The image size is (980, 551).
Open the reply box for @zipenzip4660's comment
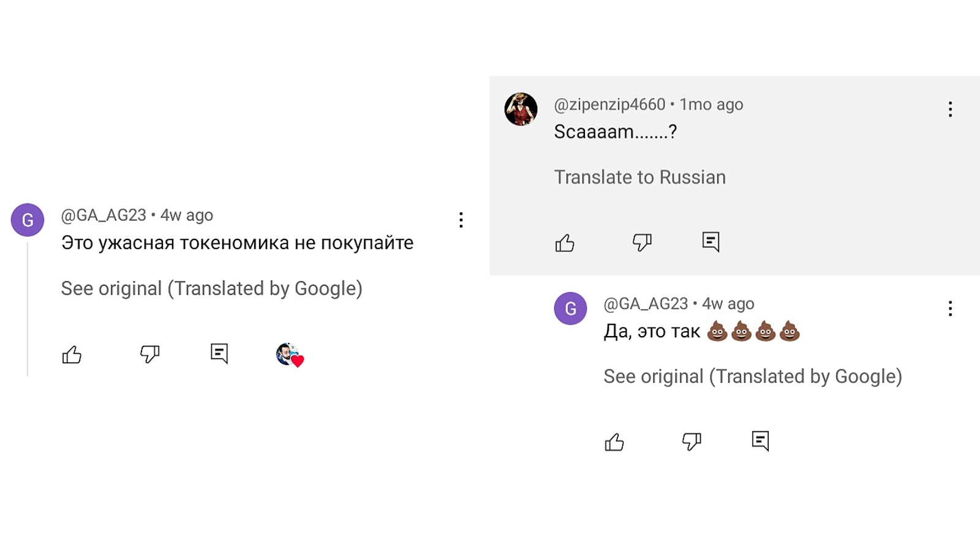710,242
